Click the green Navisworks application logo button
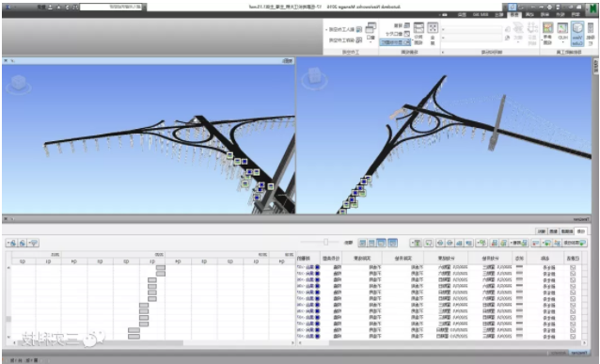600x364 pixels. click(592, 8)
